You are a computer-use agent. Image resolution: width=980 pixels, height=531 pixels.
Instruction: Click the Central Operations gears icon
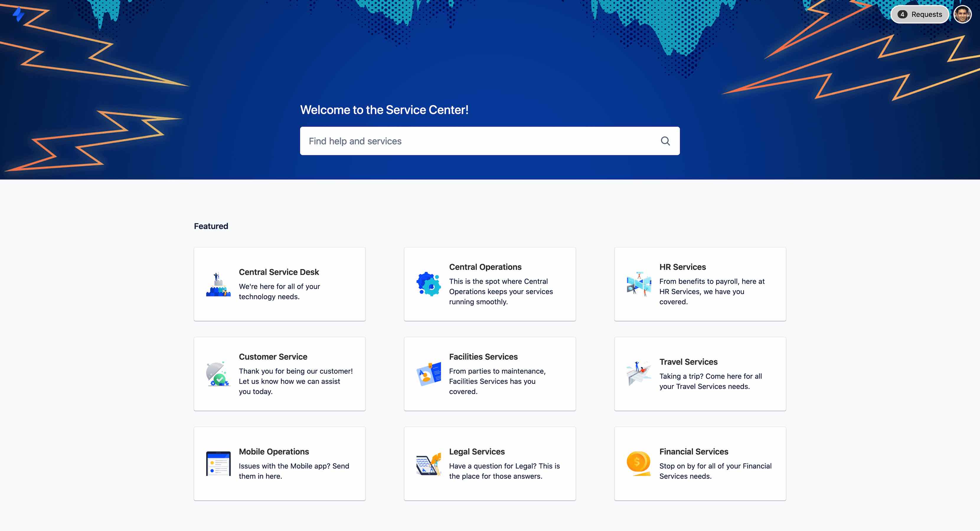[x=428, y=283]
